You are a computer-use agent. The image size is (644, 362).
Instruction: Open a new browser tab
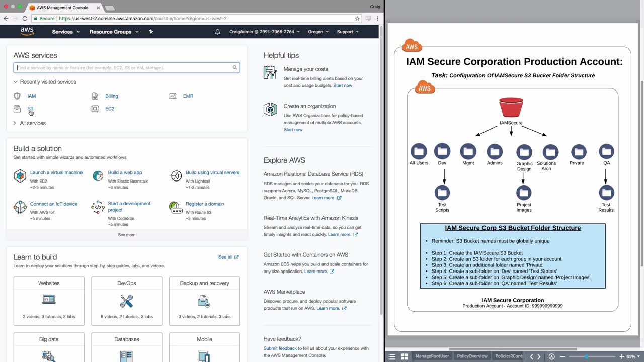(109, 8)
